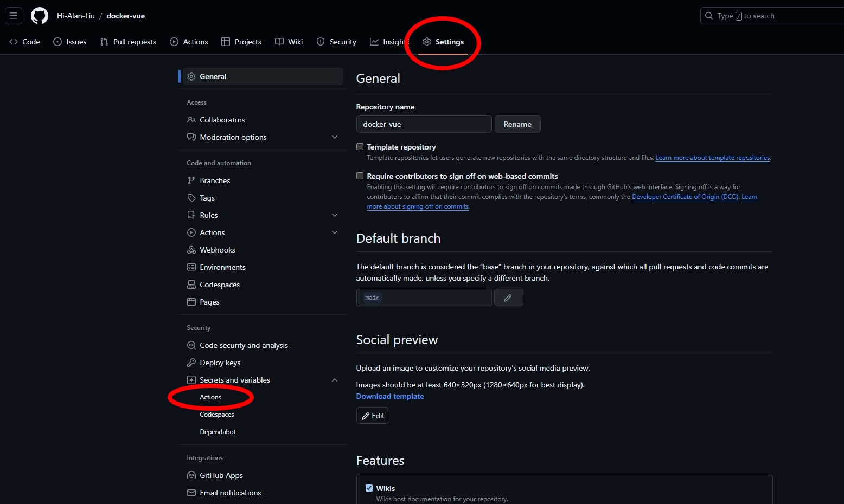Click the Projects table icon

point(226,42)
